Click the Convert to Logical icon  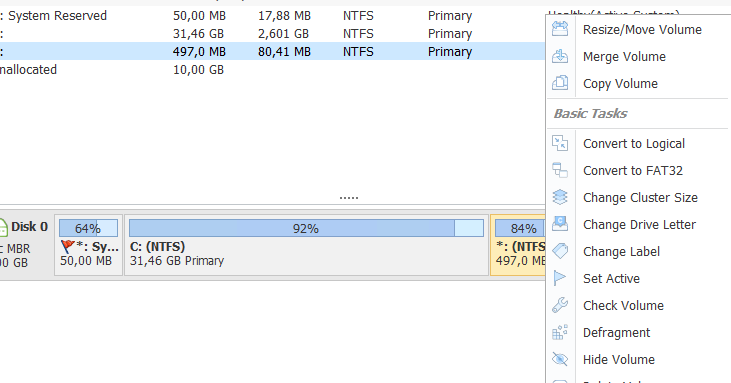pos(560,143)
